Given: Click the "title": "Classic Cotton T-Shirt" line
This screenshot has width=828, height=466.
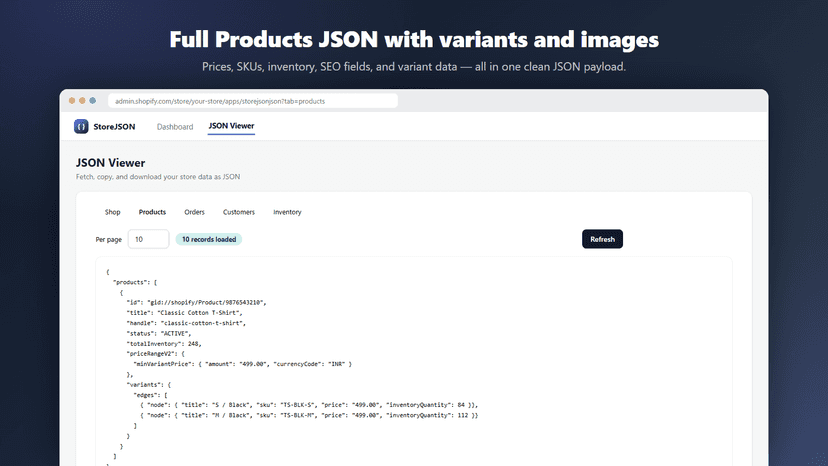Looking at the screenshot, I should click(x=184, y=313).
